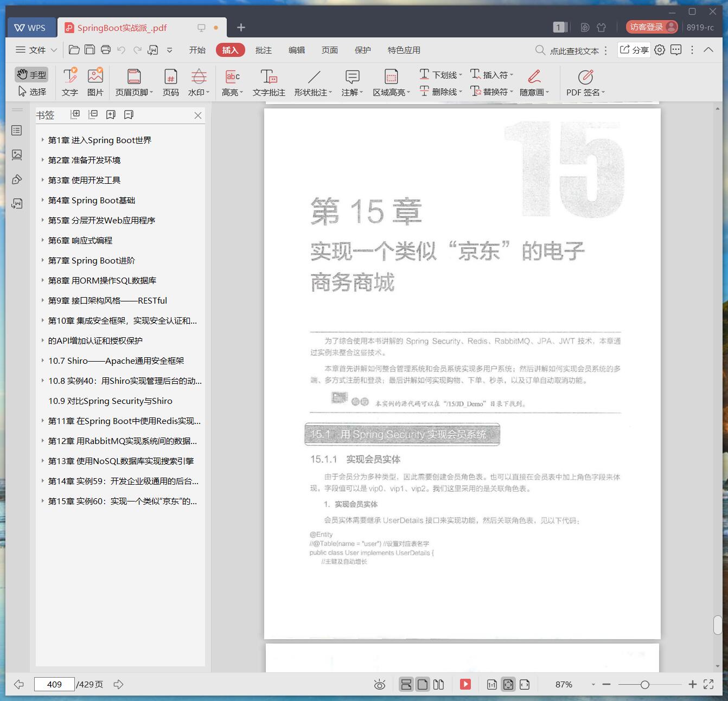Viewport: 728px width, 701px height.
Task: Collapse all bookmarks icon
Action: [x=93, y=114]
